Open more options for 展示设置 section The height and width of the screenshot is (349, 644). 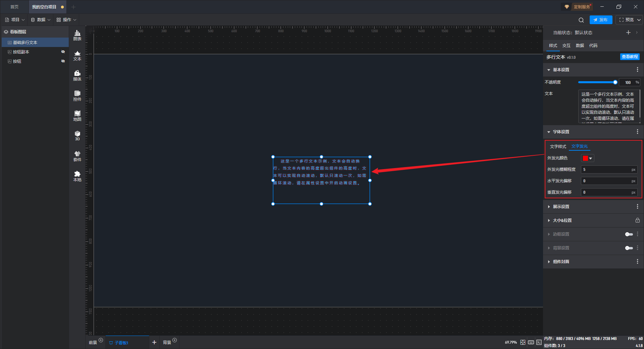tap(638, 206)
